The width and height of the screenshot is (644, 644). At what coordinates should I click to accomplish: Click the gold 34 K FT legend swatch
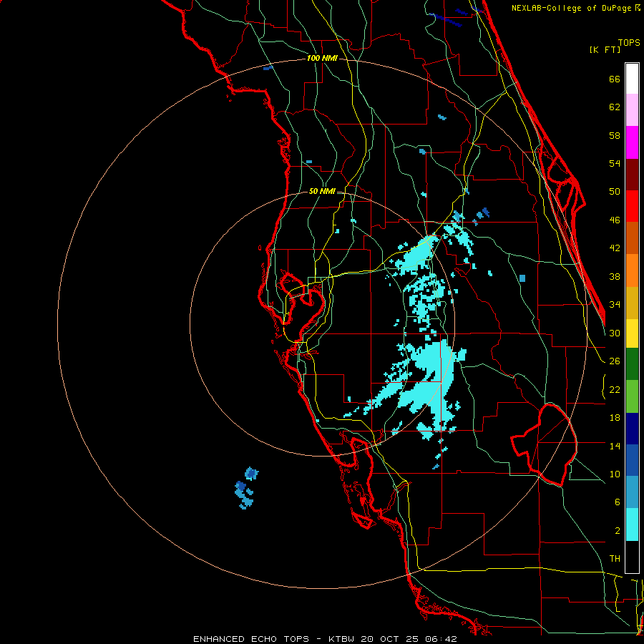[632, 303]
